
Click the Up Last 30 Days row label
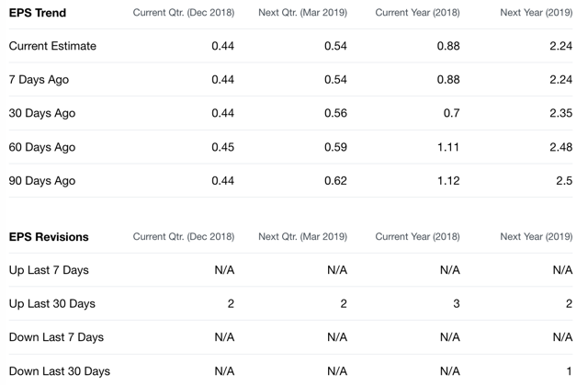coord(52,303)
